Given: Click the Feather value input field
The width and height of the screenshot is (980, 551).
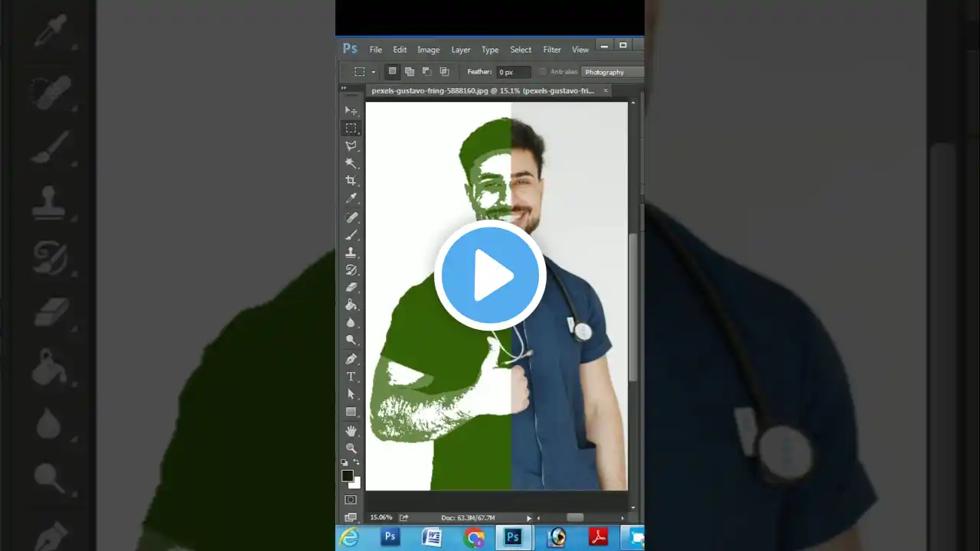Looking at the screenshot, I should coord(513,72).
